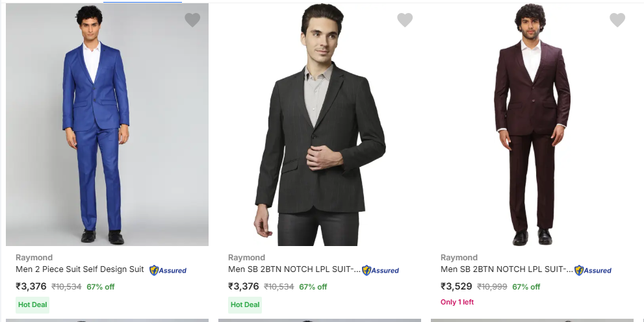Click the 67% off label on the blue suit
Screen dimensions: 644x322
point(100,287)
